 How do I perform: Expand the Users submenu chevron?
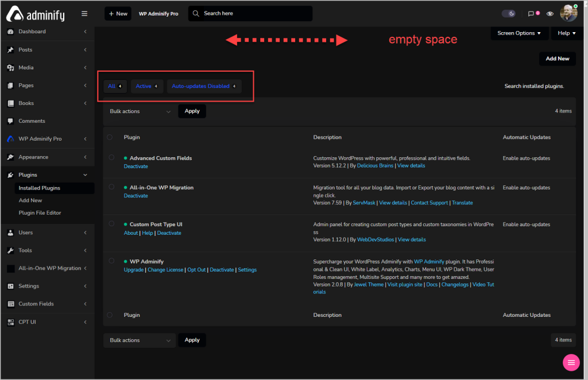pyautogui.click(x=85, y=232)
